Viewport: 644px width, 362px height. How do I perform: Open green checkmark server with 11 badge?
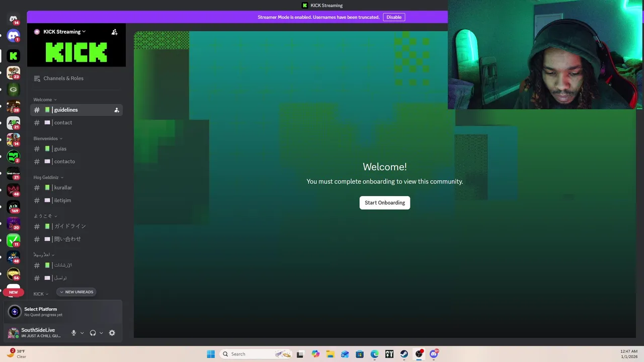tap(14, 240)
